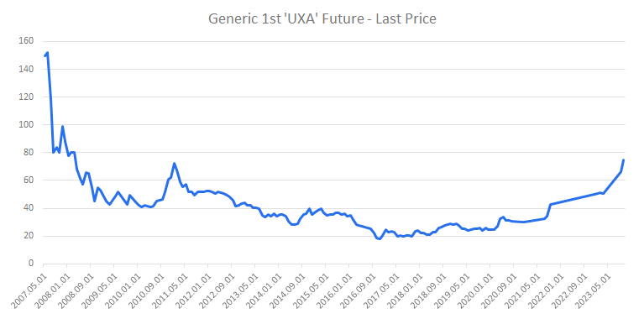
Task: Select the final data point near 75
Action: [x=624, y=160]
